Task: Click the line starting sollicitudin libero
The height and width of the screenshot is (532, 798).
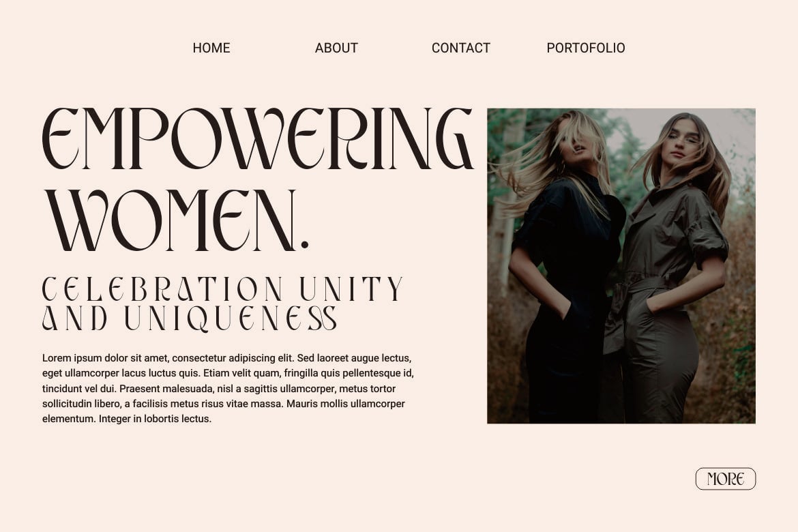Action: point(224,404)
